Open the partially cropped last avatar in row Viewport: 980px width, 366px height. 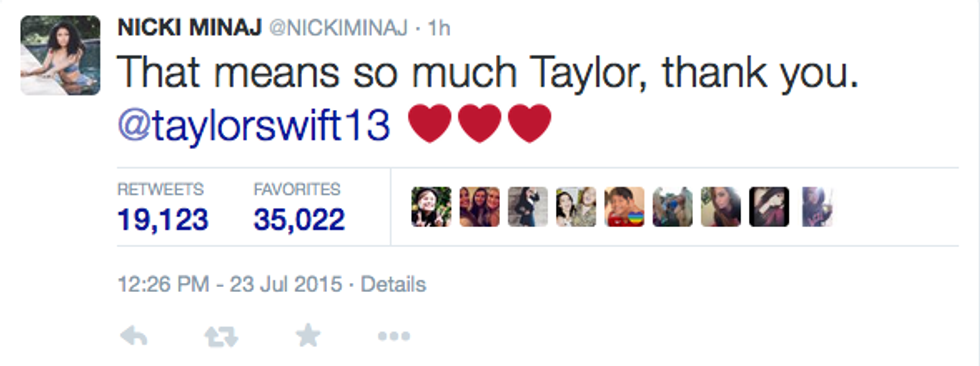pyautogui.click(x=817, y=207)
